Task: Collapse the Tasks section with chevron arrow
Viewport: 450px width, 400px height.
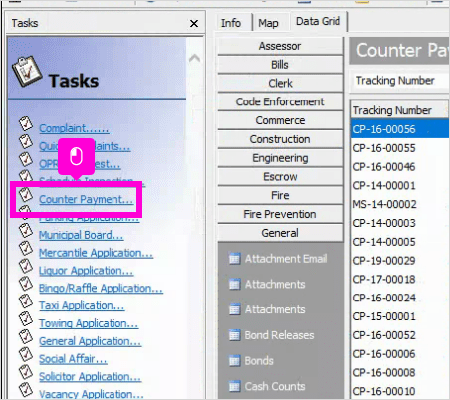Action: 194,59
